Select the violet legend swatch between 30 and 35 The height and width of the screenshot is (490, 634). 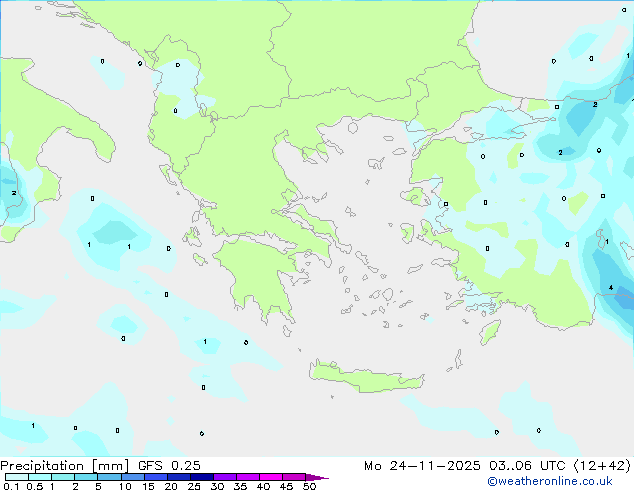(x=224, y=477)
